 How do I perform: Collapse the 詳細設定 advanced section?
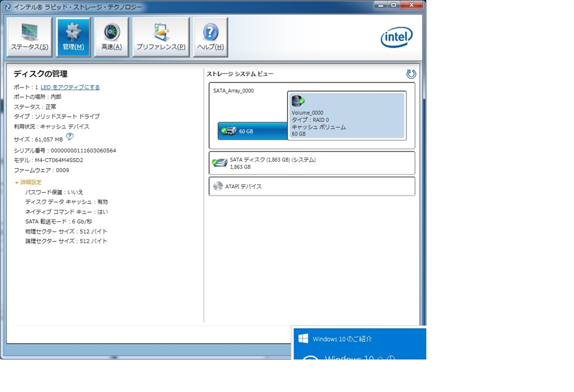tap(28, 182)
